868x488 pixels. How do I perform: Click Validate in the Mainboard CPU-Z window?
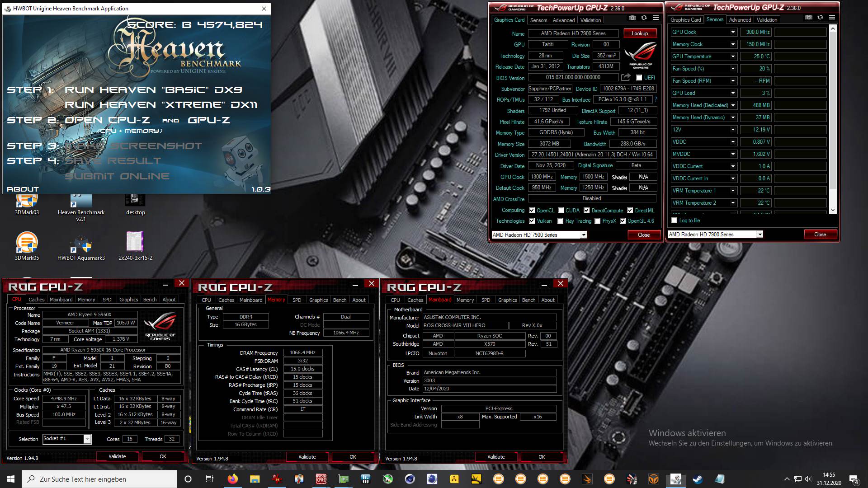[496, 457]
